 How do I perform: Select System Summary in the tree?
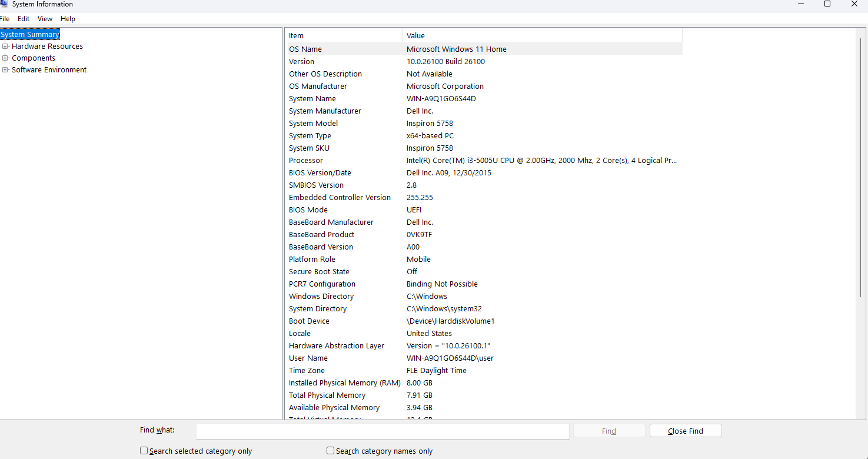tap(30, 35)
